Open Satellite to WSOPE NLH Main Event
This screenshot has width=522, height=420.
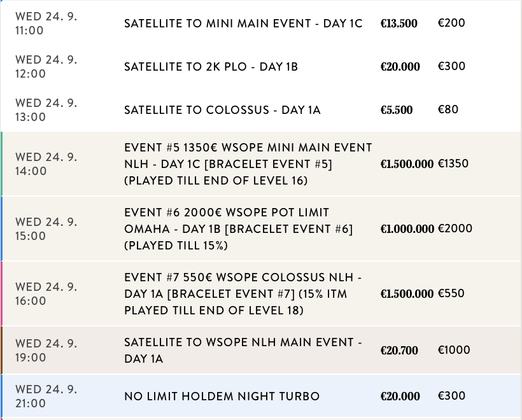coord(243,351)
